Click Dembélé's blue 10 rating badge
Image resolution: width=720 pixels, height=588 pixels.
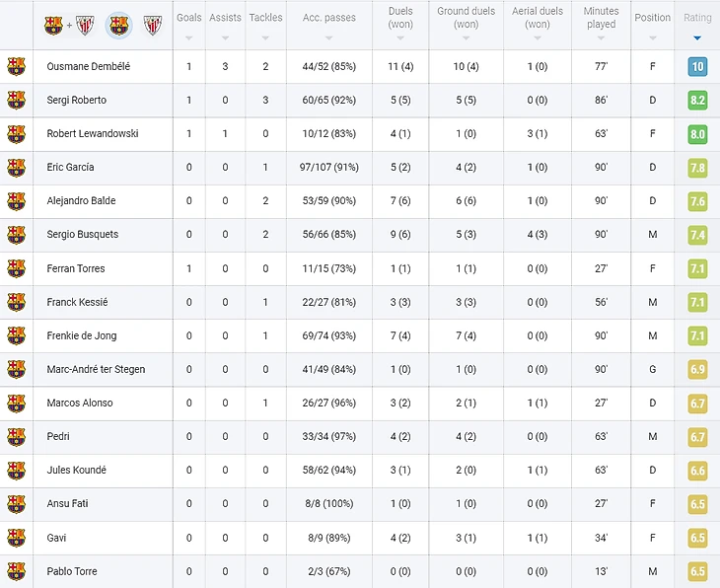(x=697, y=67)
